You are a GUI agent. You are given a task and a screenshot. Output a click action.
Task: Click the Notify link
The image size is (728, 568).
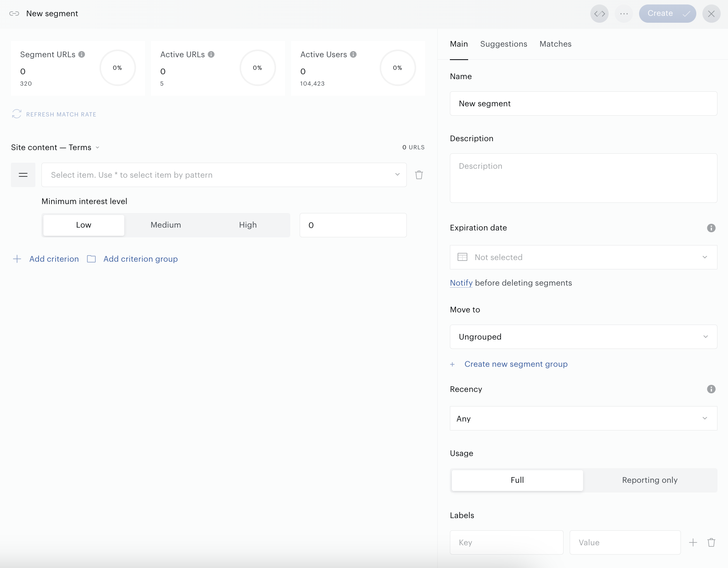[461, 283]
